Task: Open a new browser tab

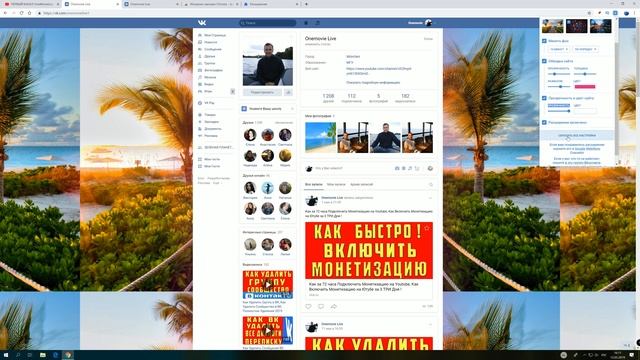Action: pos(307,4)
